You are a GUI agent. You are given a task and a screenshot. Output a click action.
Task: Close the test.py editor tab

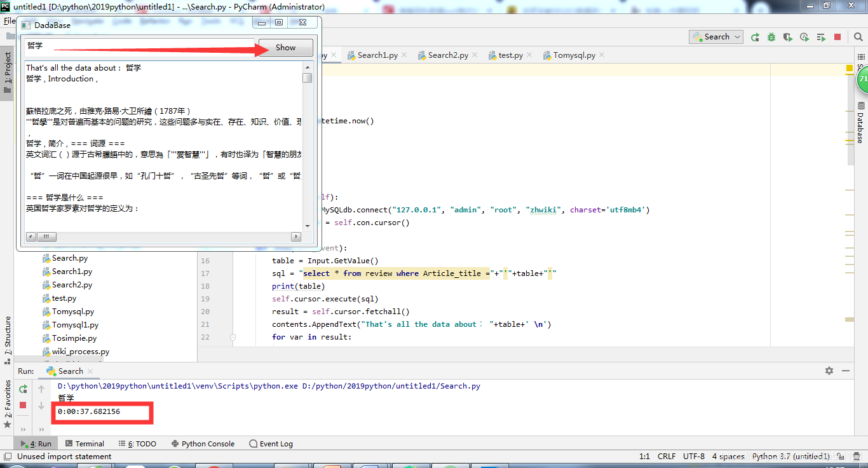pyautogui.click(x=529, y=55)
